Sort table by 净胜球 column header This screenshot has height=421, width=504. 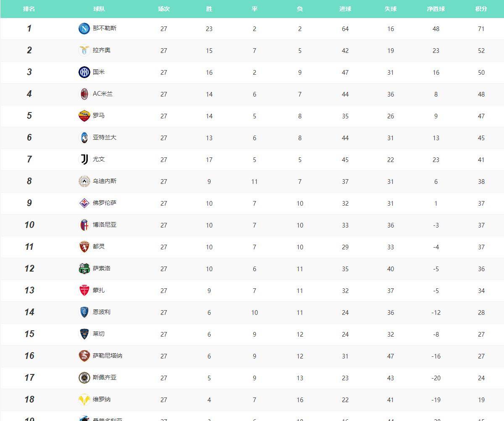[x=436, y=9]
